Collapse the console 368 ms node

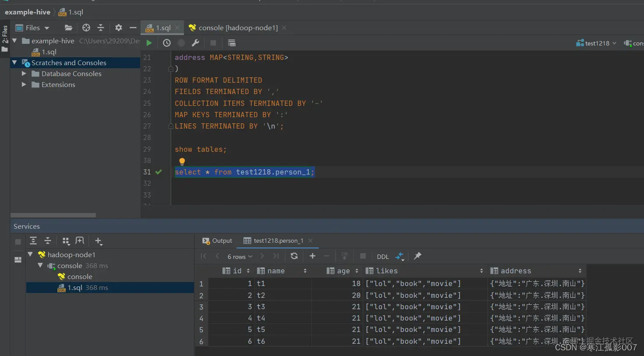(40, 265)
